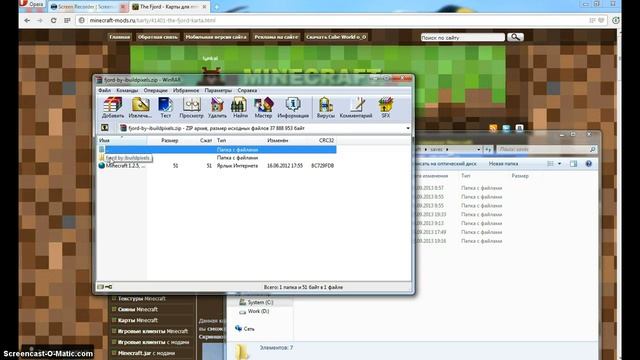Open Скины Minecraft sidebar link
The height and width of the screenshot is (360, 640).
(x=138, y=309)
